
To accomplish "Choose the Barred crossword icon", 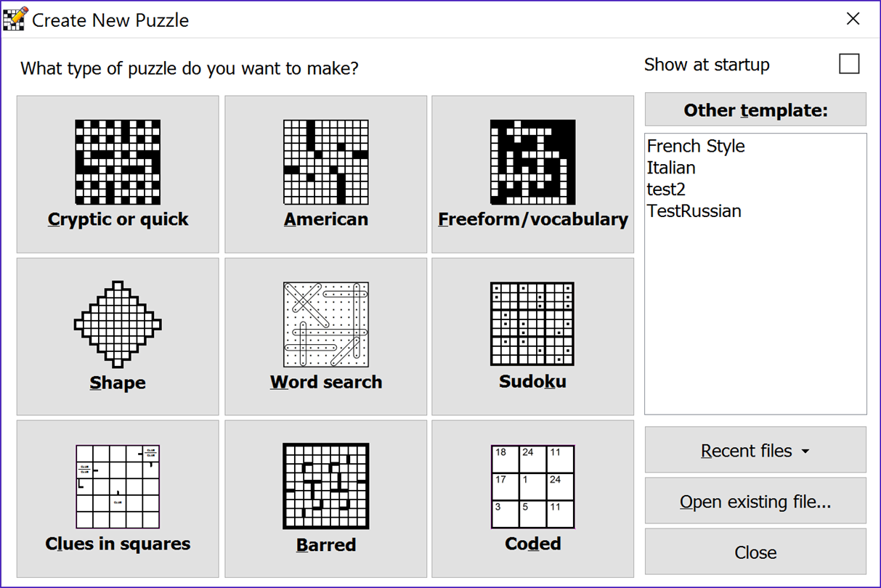I will 326,486.
